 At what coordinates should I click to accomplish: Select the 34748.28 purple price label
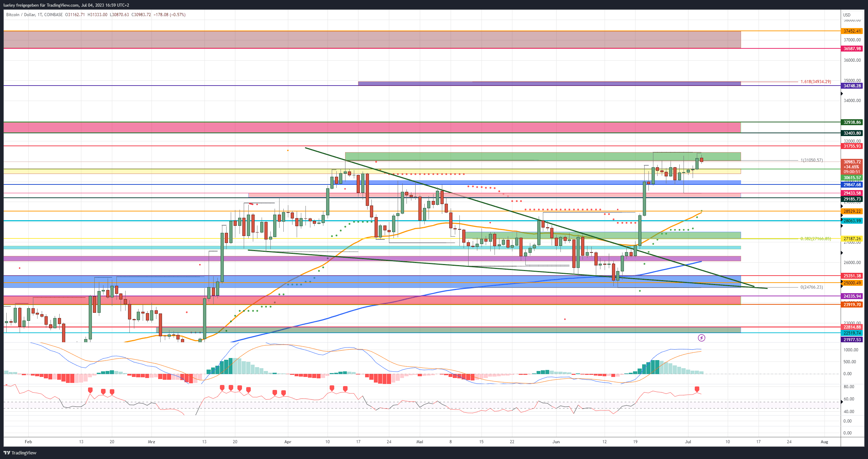pyautogui.click(x=852, y=86)
